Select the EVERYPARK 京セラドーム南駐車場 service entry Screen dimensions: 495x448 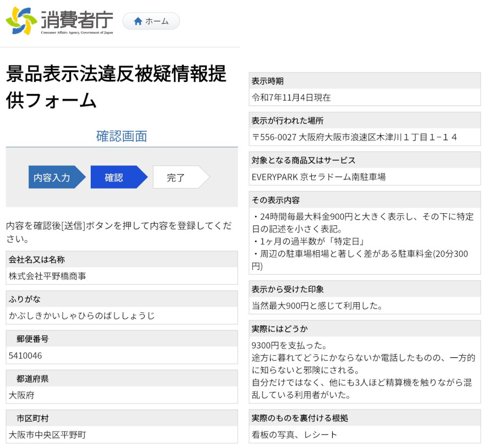[318, 177]
